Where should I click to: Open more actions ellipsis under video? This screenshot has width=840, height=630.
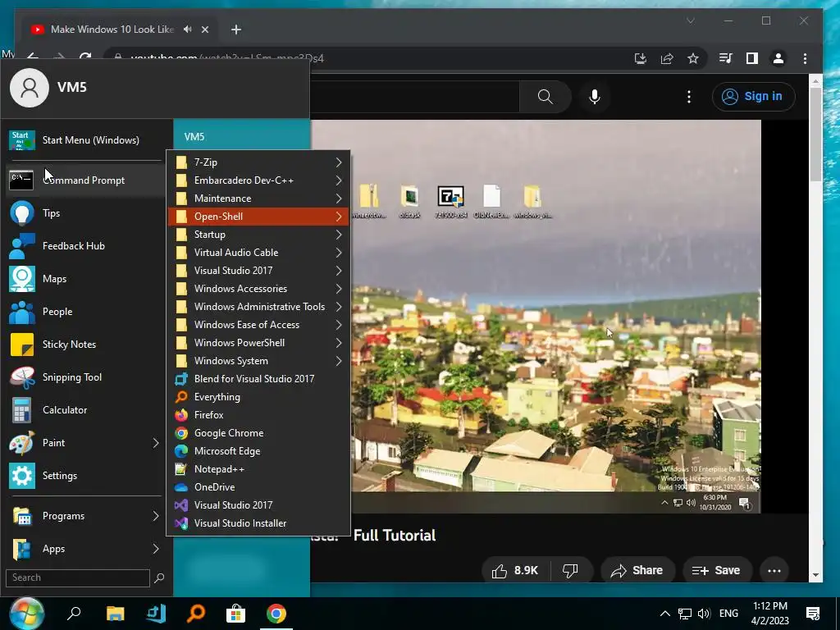pos(774,571)
